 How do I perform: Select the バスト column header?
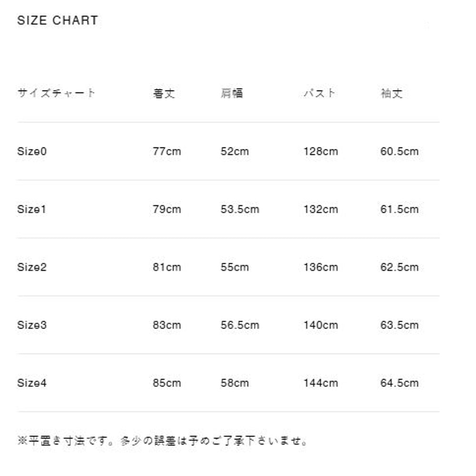320,93
